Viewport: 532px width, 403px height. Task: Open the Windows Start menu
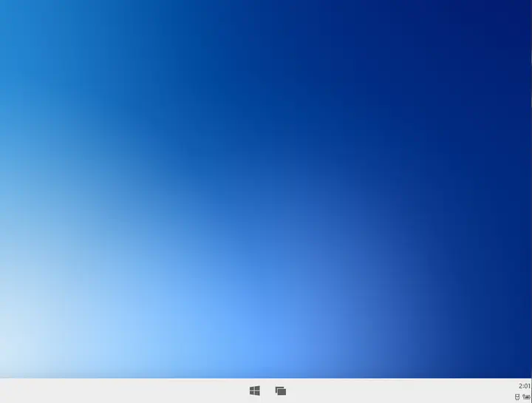pos(255,390)
